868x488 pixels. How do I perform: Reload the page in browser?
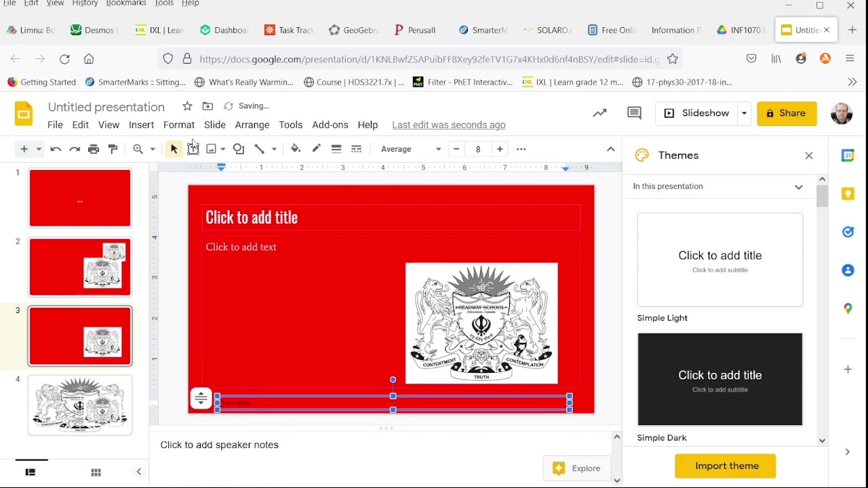(64, 59)
